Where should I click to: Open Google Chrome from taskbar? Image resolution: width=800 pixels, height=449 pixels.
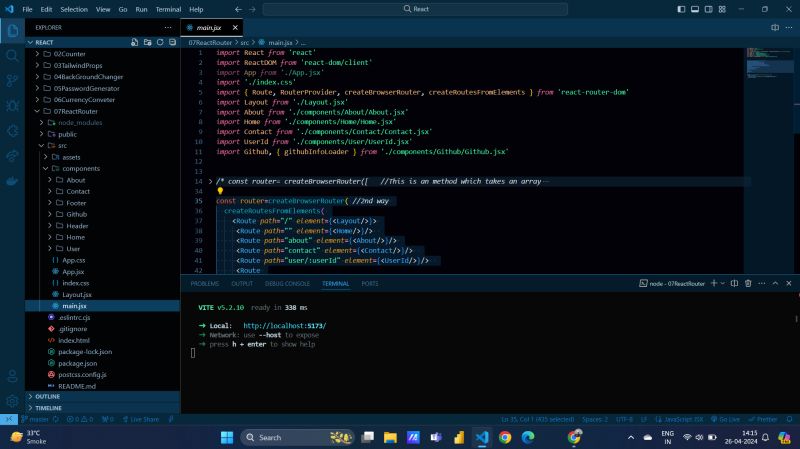point(505,437)
